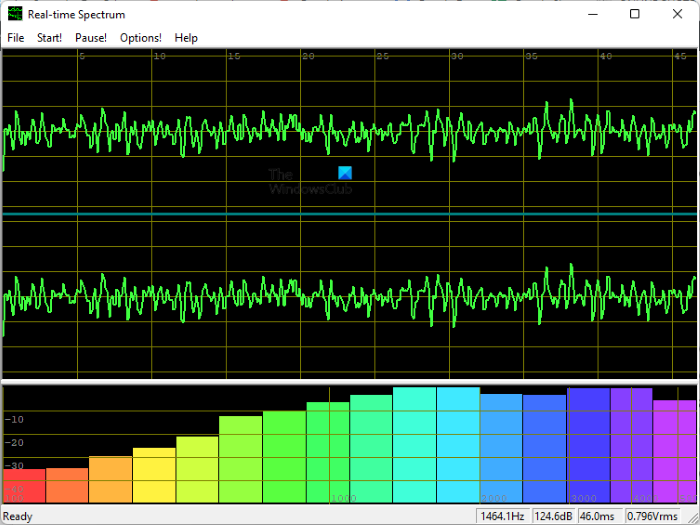700x525 pixels.
Task: Click the teal divider between the channels
Action: tap(350, 215)
